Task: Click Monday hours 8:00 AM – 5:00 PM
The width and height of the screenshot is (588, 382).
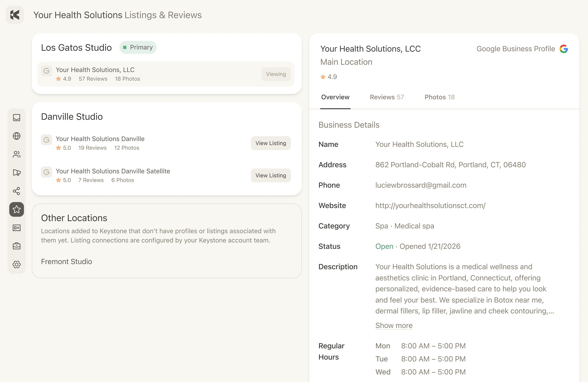Action: pos(433,346)
